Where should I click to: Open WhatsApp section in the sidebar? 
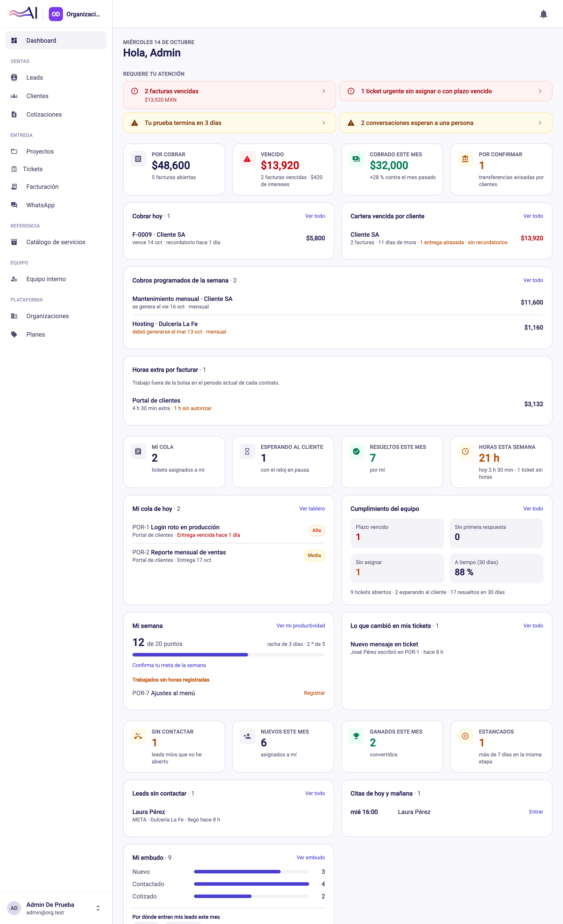click(56, 205)
